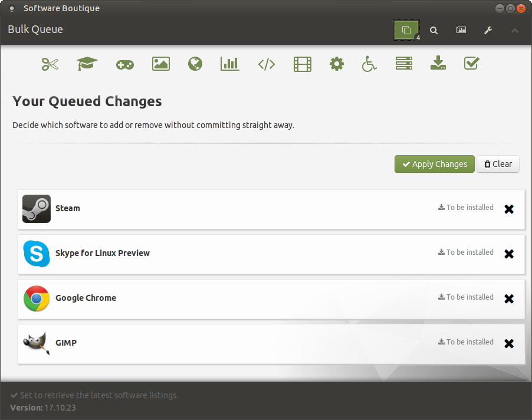Select the GIMP entry title

pos(66,343)
